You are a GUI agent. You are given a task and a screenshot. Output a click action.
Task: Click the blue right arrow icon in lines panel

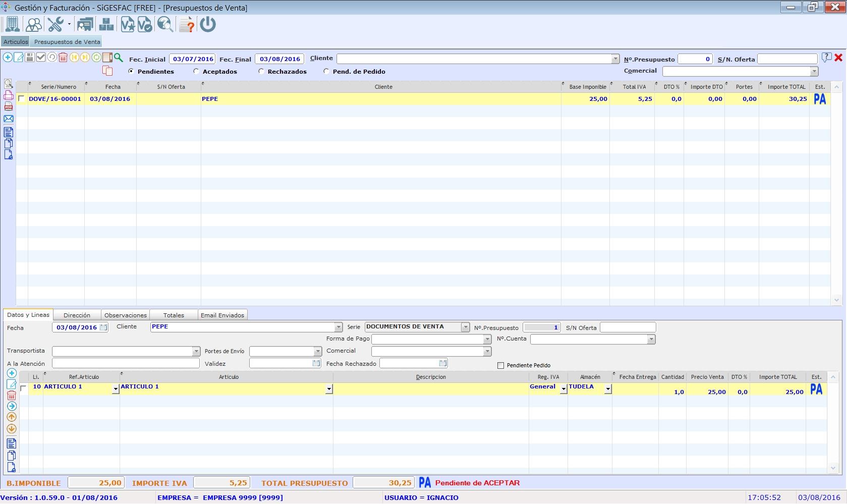point(12,406)
